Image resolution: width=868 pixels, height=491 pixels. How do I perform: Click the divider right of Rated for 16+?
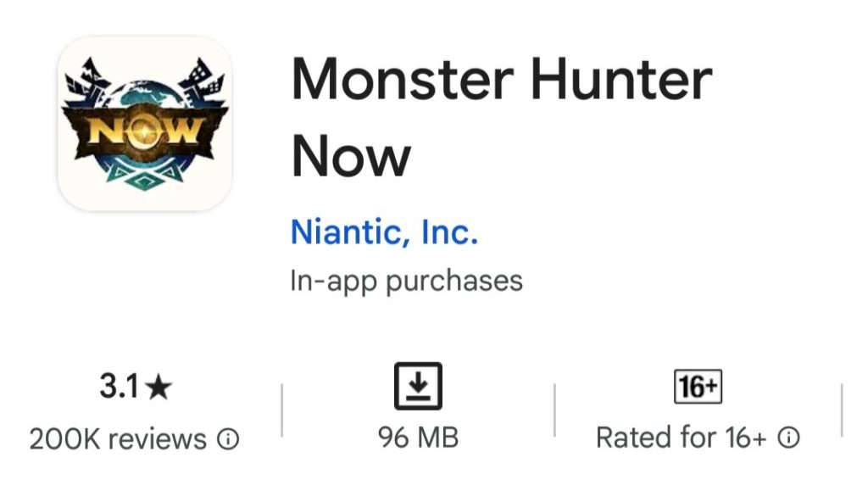click(841, 413)
